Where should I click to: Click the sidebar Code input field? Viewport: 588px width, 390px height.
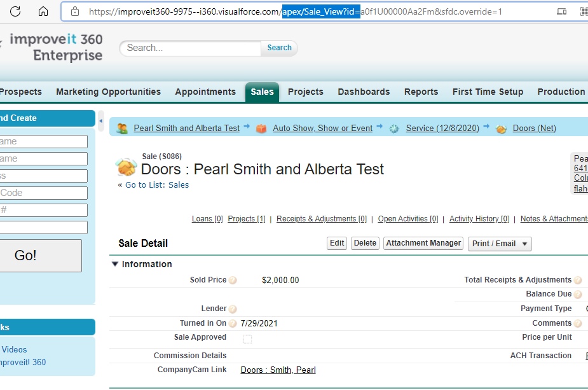point(43,193)
